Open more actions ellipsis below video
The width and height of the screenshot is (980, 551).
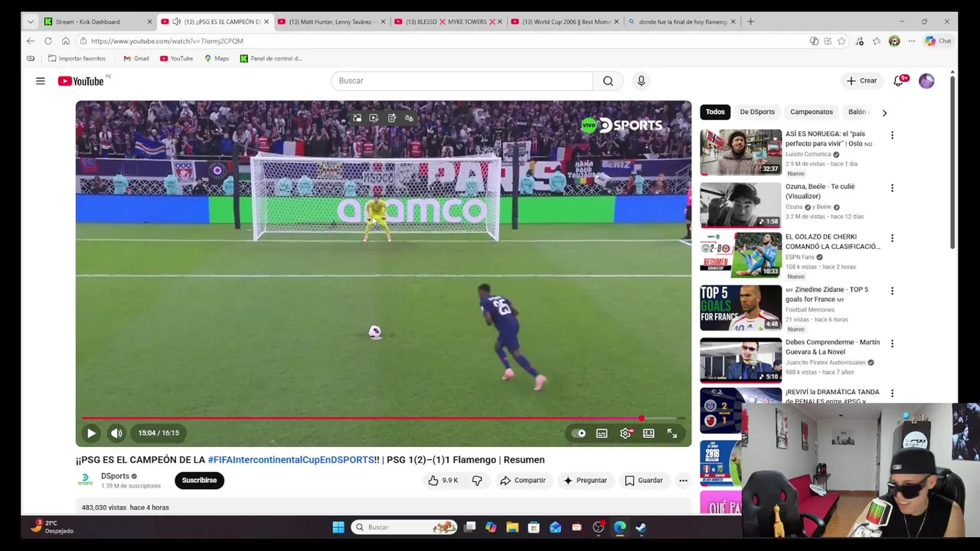(683, 481)
